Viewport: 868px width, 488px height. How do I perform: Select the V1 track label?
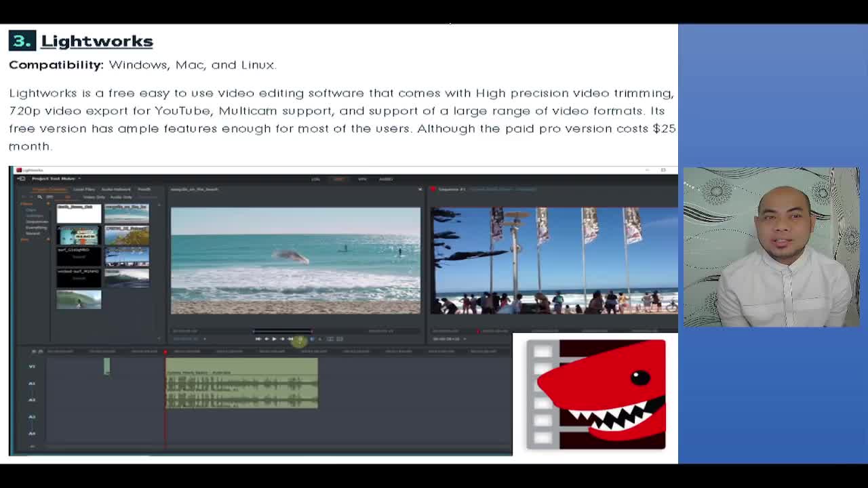click(32, 367)
